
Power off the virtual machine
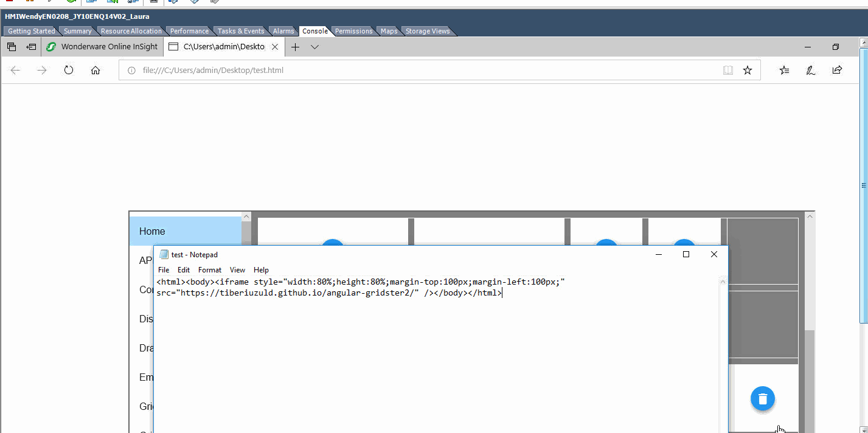pyautogui.click(x=9, y=2)
